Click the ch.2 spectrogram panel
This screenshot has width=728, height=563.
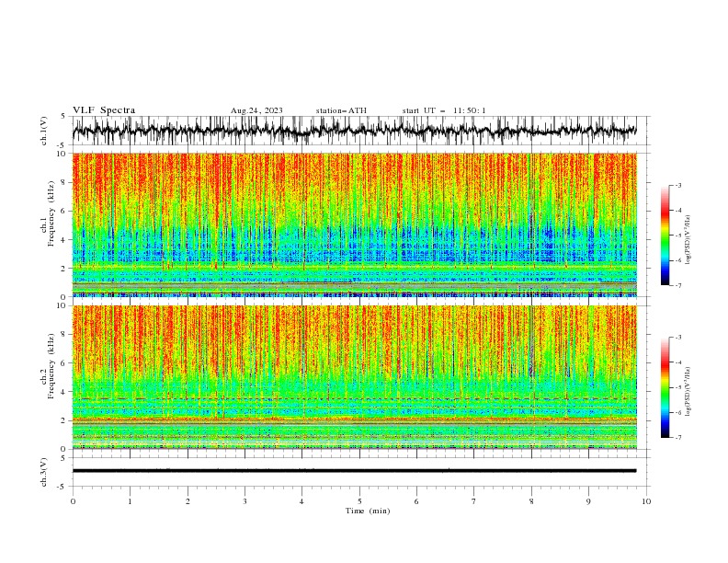click(x=355, y=377)
